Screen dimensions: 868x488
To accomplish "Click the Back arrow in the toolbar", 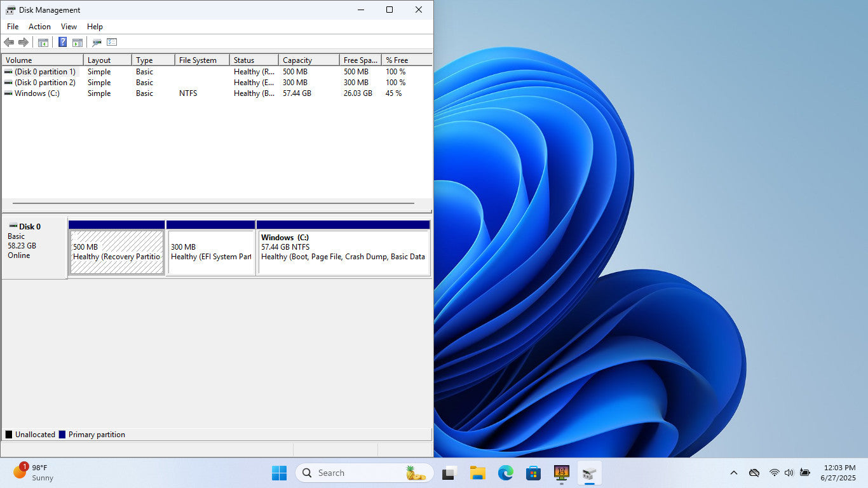I will point(9,42).
